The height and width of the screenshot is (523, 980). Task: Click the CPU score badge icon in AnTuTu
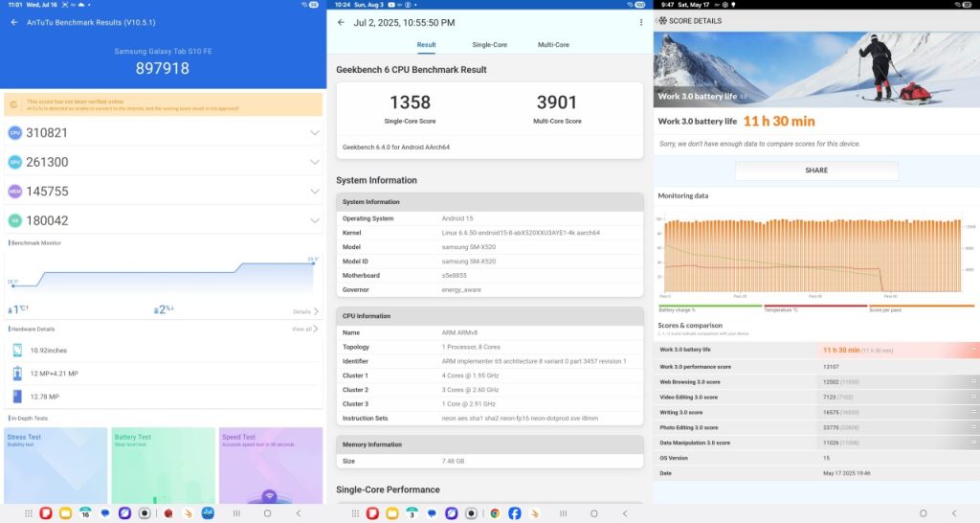click(15, 132)
